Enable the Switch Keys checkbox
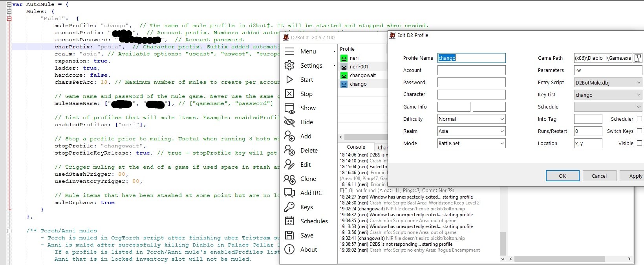This screenshot has height=265, width=644. 639,131
